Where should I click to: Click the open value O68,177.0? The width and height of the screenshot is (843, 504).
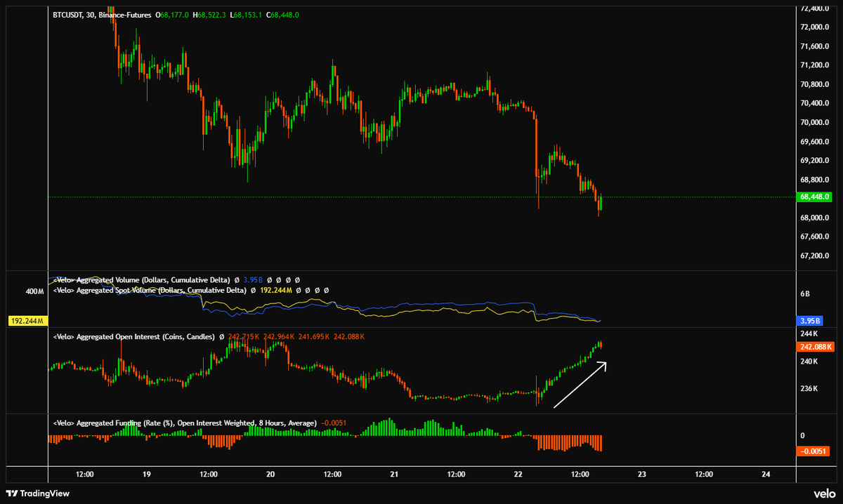pos(173,13)
